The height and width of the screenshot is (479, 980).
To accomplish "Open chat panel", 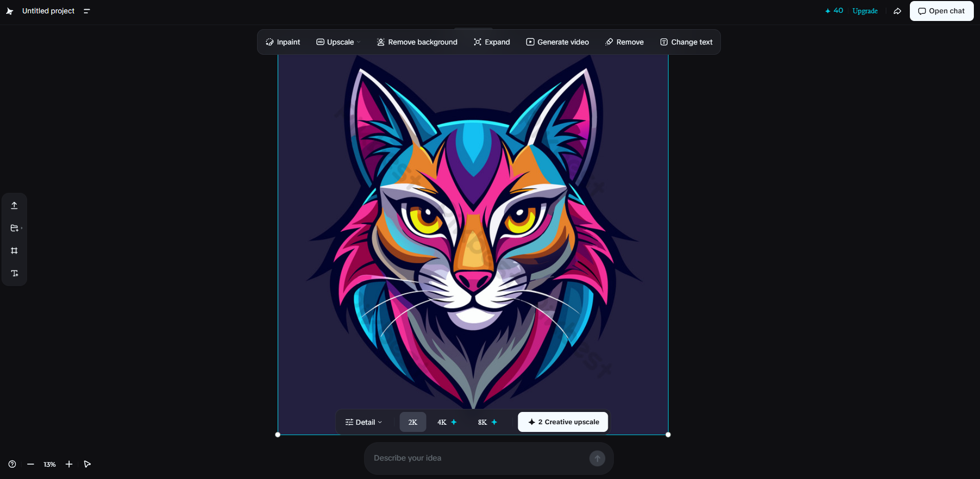I will point(942,11).
